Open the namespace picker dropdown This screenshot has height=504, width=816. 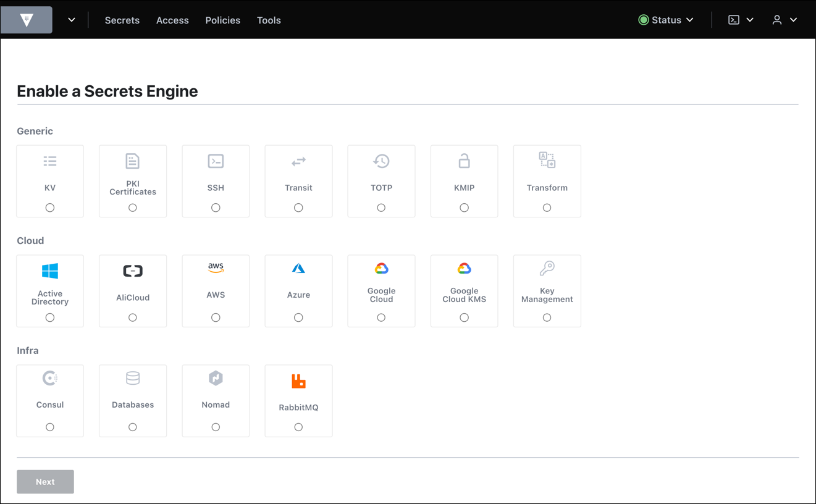click(x=71, y=19)
